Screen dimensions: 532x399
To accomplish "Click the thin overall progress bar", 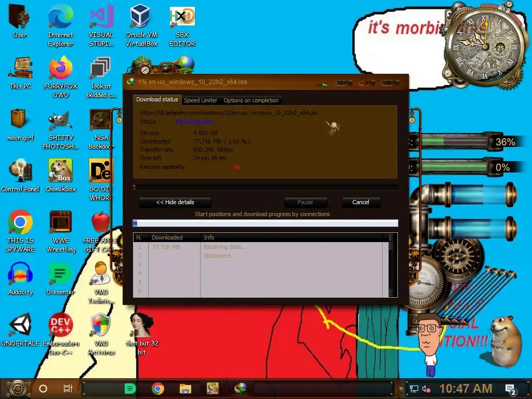I will [265, 187].
